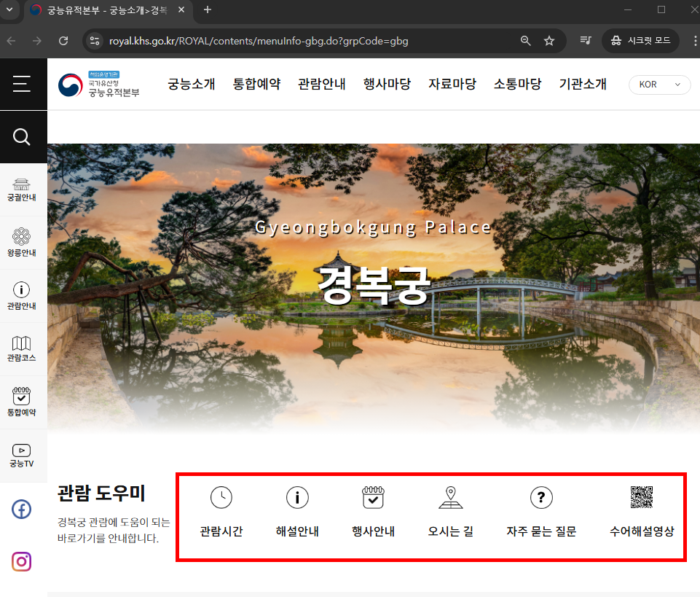Bookmark the page with the star button
This screenshot has height=597, width=700.
(550, 41)
